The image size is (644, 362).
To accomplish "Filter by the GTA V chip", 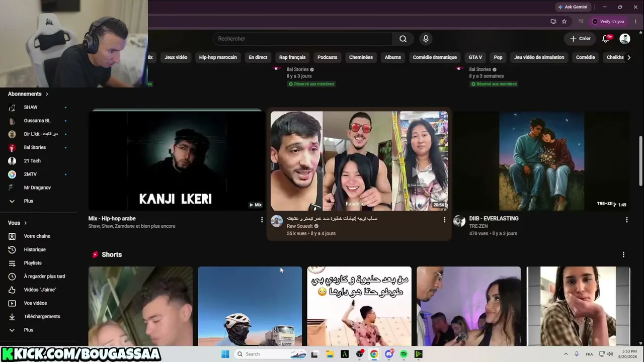I will click(x=475, y=57).
